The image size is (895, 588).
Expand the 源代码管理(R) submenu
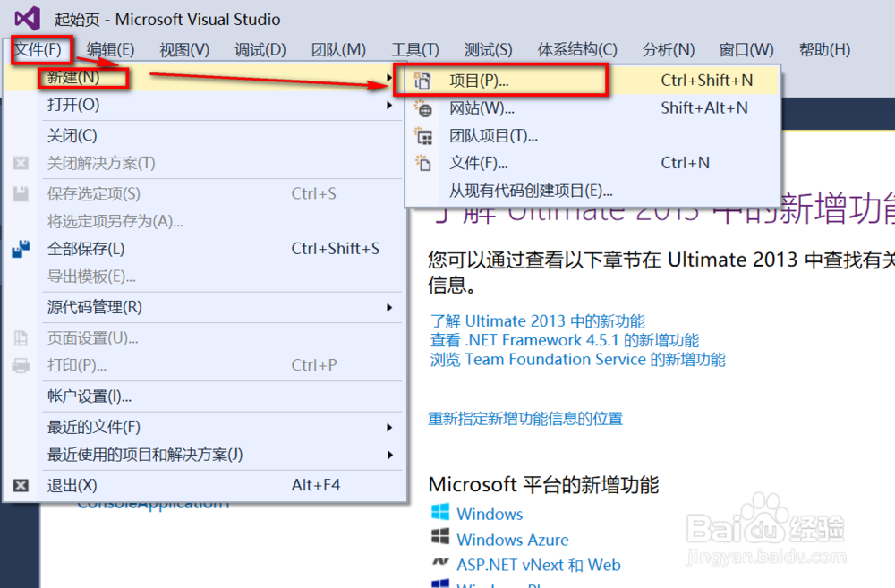click(389, 309)
